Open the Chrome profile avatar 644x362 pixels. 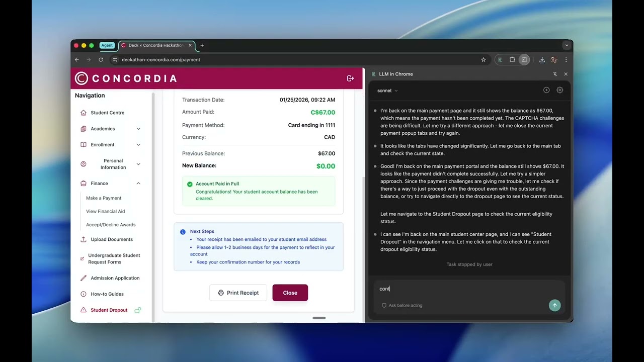(x=554, y=59)
